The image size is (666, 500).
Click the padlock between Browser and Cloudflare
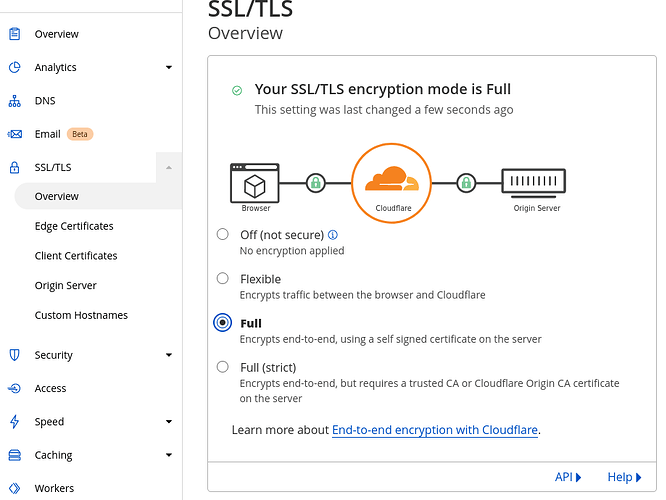[316, 183]
